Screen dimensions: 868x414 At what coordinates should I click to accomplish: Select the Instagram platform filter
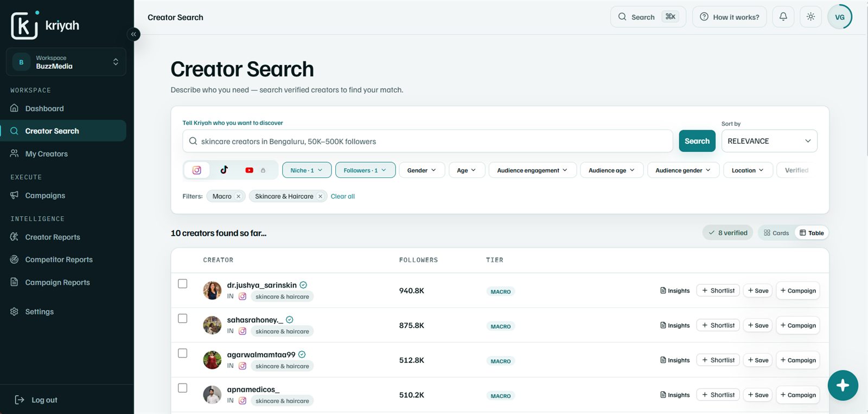pyautogui.click(x=197, y=170)
